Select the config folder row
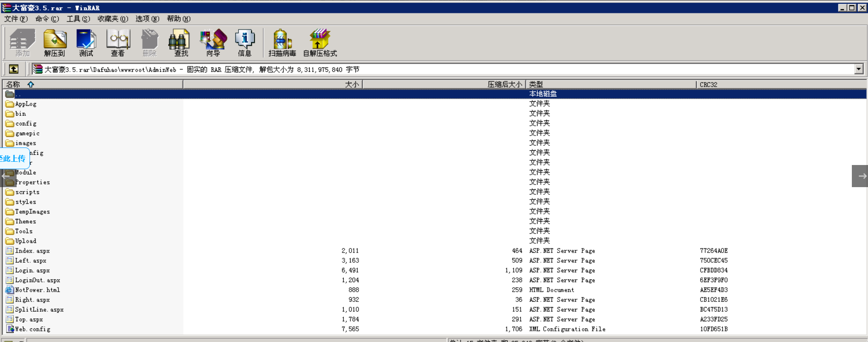The image size is (868, 342). click(x=434, y=123)
